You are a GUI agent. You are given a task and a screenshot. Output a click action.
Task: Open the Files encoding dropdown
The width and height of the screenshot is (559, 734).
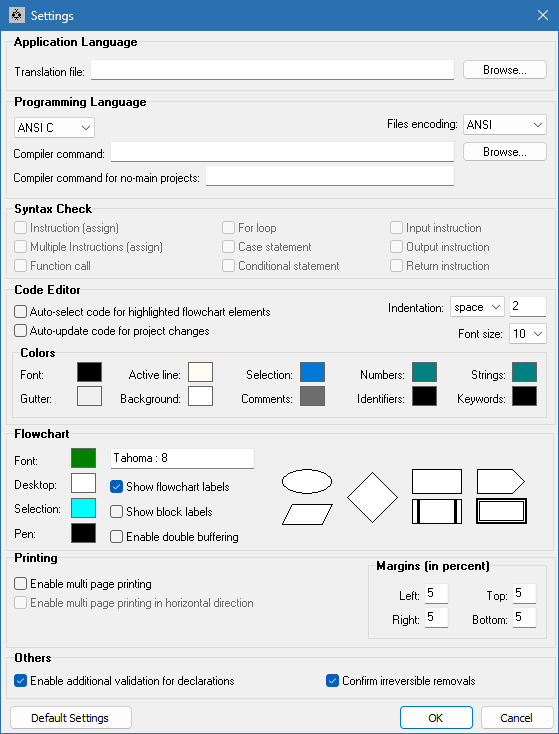coord(505,125)
